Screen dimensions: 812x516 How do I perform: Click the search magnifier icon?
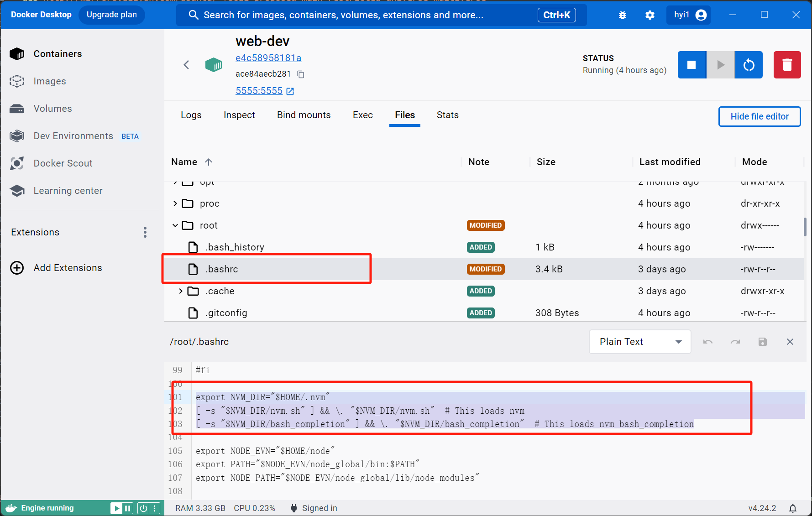194,15
